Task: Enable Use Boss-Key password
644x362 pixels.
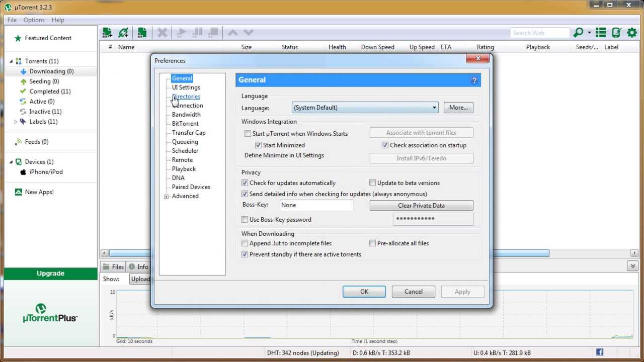Action: click(245, 220)
